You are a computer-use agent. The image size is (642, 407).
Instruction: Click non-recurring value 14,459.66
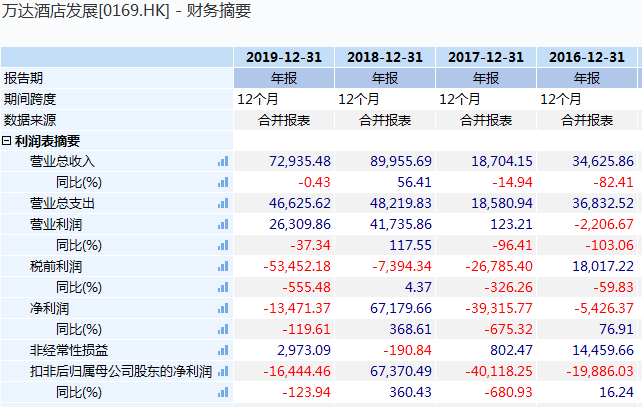click(x=603, y=350)
